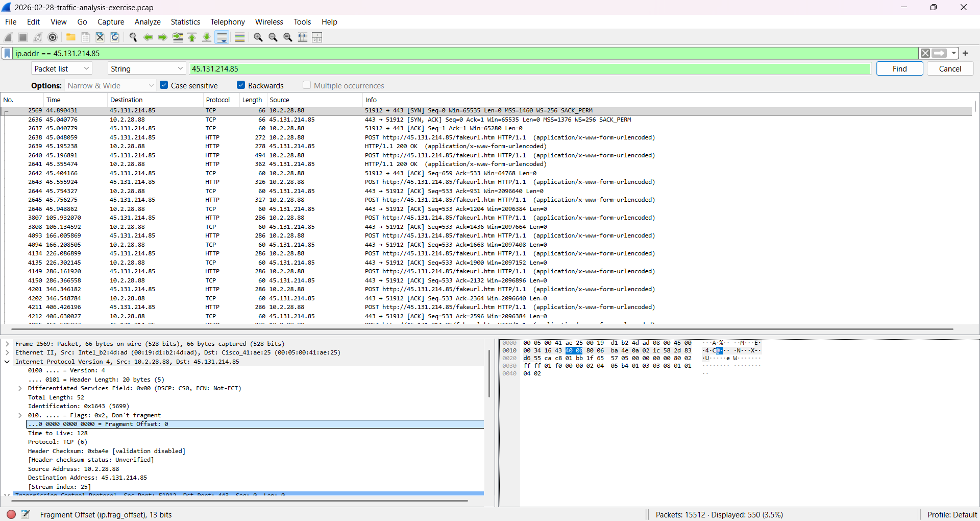
Task: Zoom in the main window text
Action: click(x=258, y=37)
